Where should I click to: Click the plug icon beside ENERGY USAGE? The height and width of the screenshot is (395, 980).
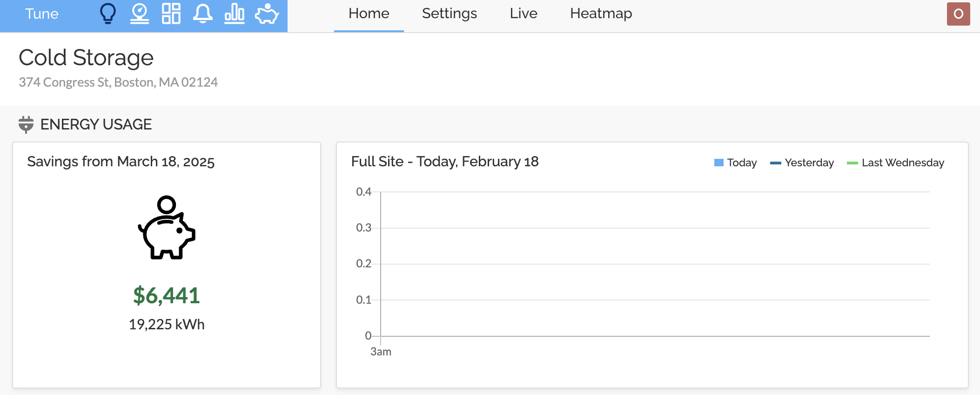click(x=26, y=124)
